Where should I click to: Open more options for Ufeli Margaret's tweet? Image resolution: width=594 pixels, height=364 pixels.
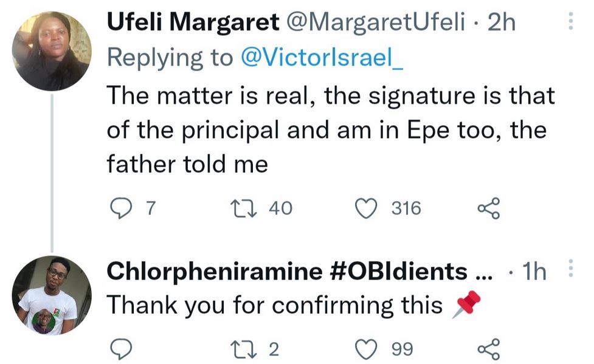tap(570, 22)
